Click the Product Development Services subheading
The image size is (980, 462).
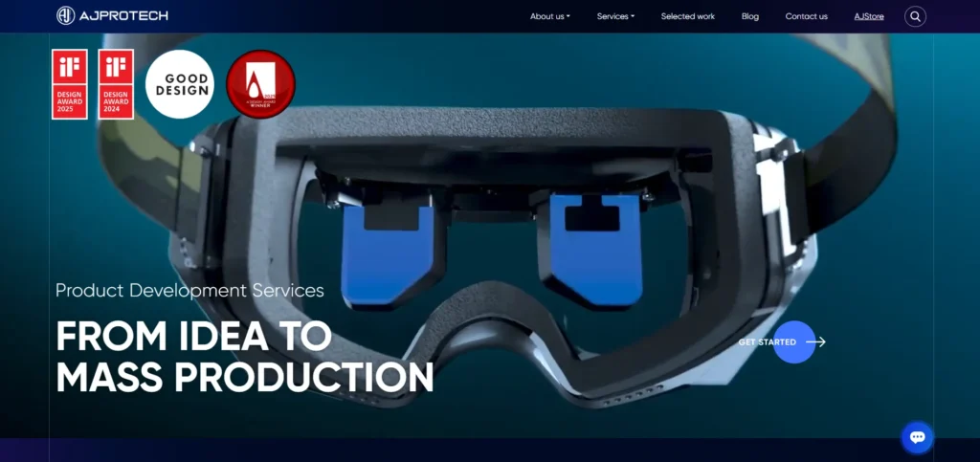click(189, 290)
